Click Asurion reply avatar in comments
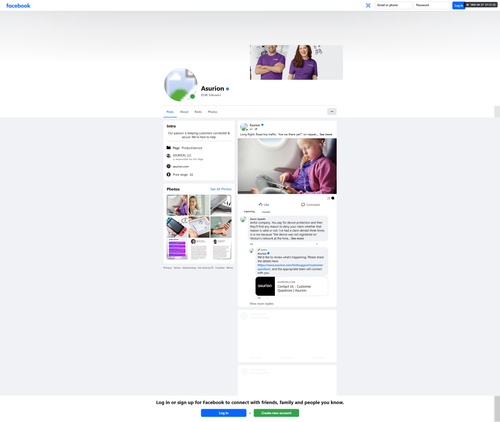This screenshot has width=500, height=422. pyautogui.click(x=251, y=251)
